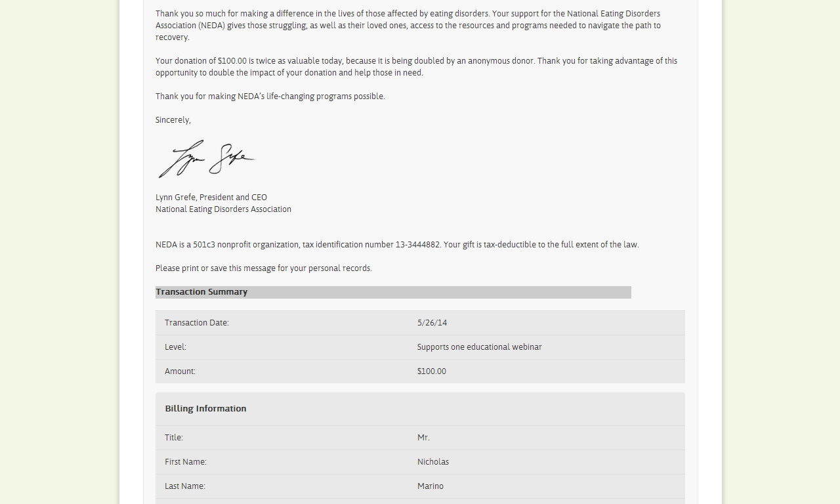Click the Title row label

[x=174, y=438]
